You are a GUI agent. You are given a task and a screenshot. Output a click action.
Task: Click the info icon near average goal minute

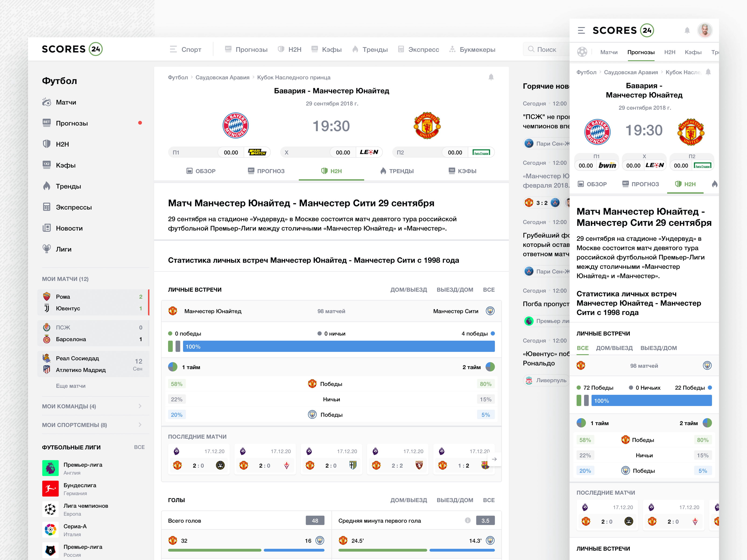click(x=467, y=520)
